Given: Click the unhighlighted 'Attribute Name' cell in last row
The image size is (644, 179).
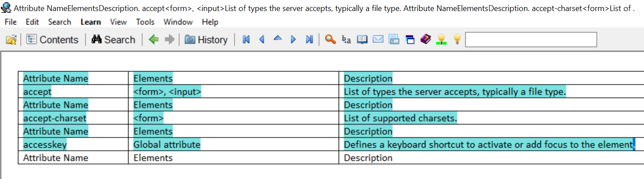Looking at the screenshot, I should (73, 158).
